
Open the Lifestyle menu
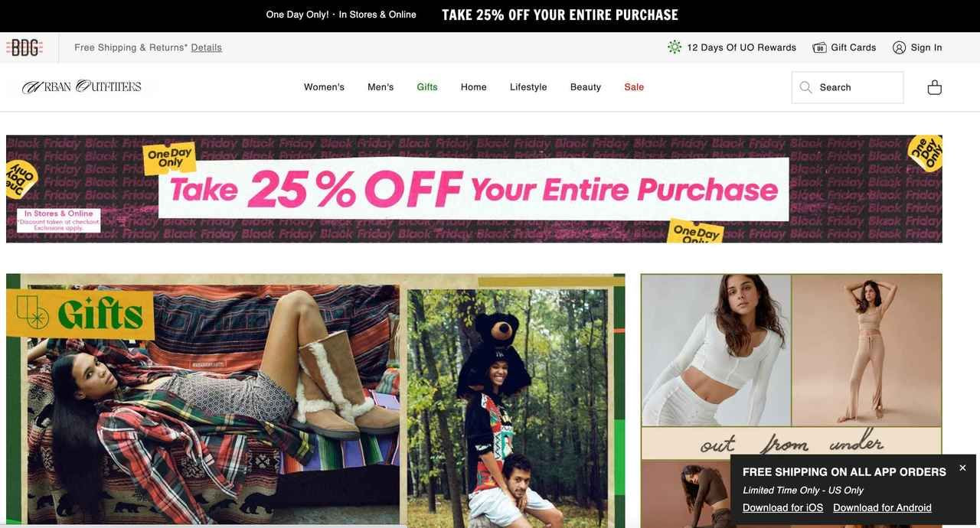[x=528, y=87]
